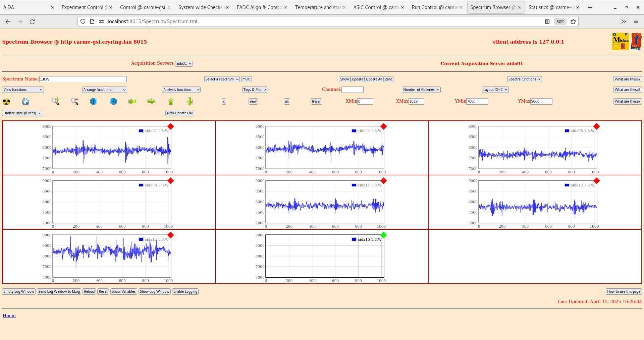Open the browser hamburger menu

coord(636,21)
